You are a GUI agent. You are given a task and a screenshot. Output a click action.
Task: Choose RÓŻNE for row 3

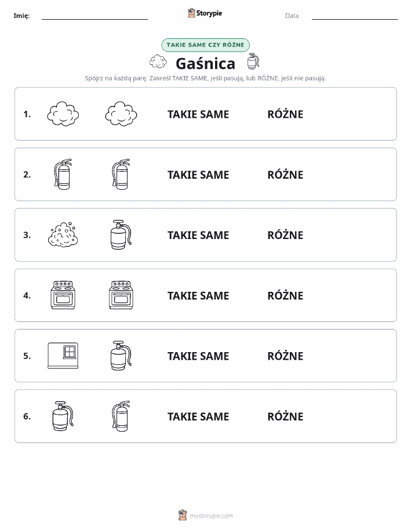pyautogui.click(x=285, y=235)
